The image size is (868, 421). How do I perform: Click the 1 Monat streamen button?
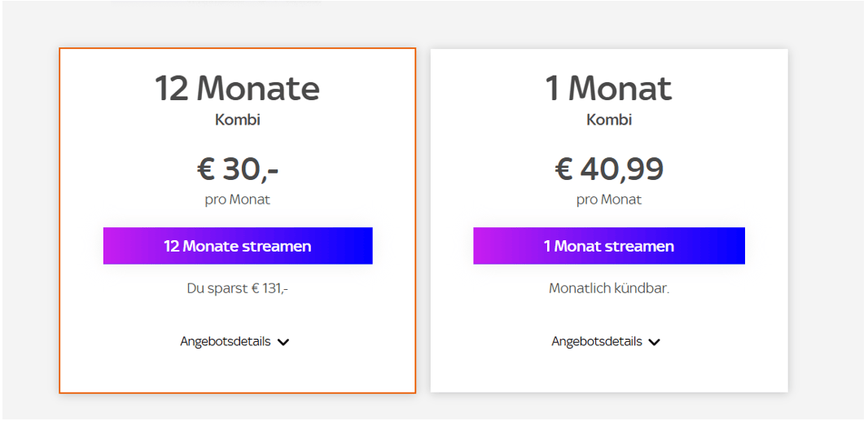609,246
